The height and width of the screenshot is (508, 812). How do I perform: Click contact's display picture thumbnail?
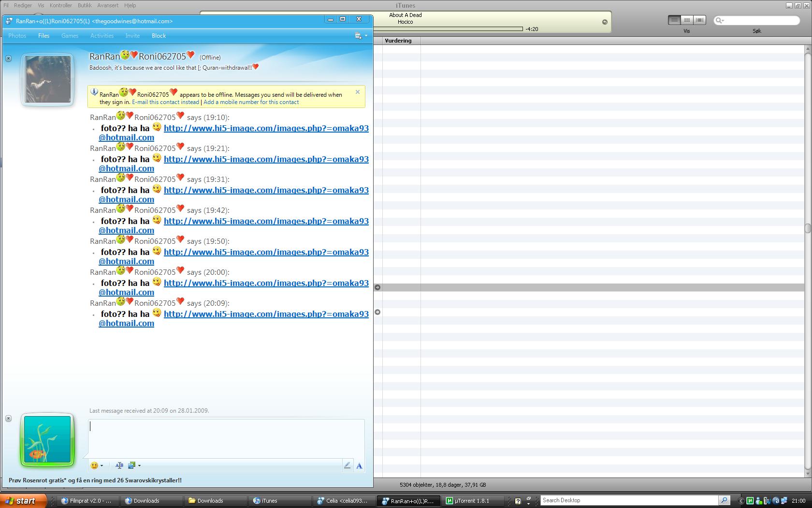(47, 79)
